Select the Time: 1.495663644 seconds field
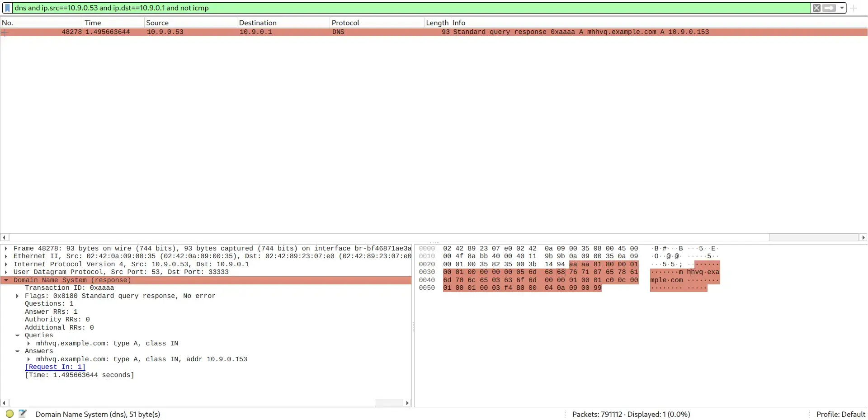The image size is (868, 420). (x=80, y=375)
